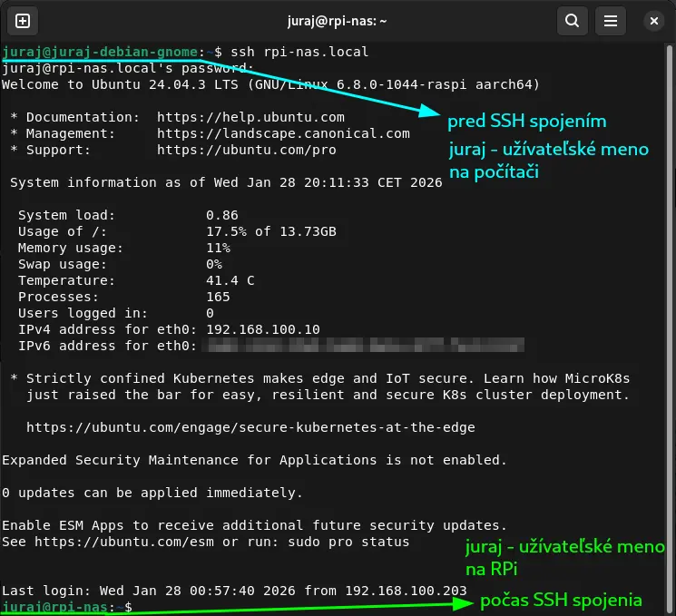This screenshot has width=676, height=616.
Task: Click the search magnifier icon
Action: [571, 20]
